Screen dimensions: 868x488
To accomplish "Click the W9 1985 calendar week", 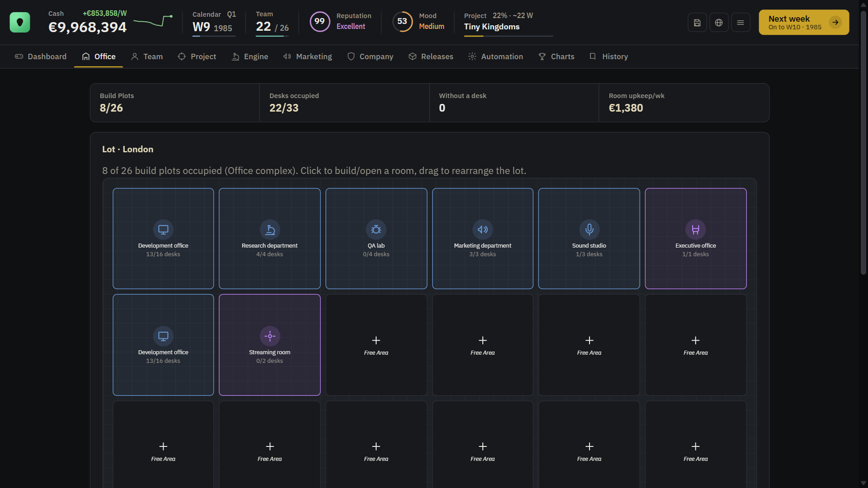I will click(212, 27).
